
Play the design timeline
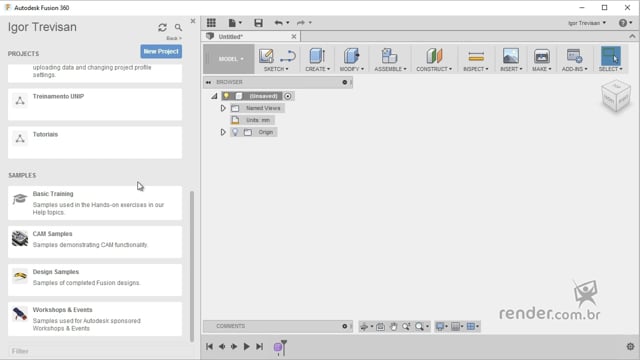click(247, 347)
